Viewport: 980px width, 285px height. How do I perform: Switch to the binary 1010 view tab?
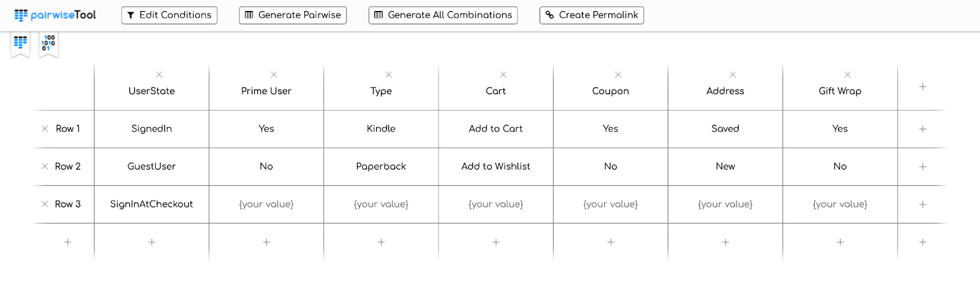[48, 43]
